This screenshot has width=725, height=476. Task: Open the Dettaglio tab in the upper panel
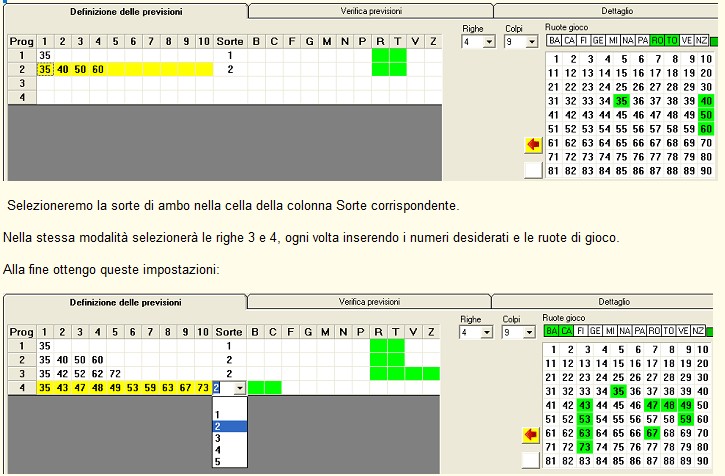[614, 11]
